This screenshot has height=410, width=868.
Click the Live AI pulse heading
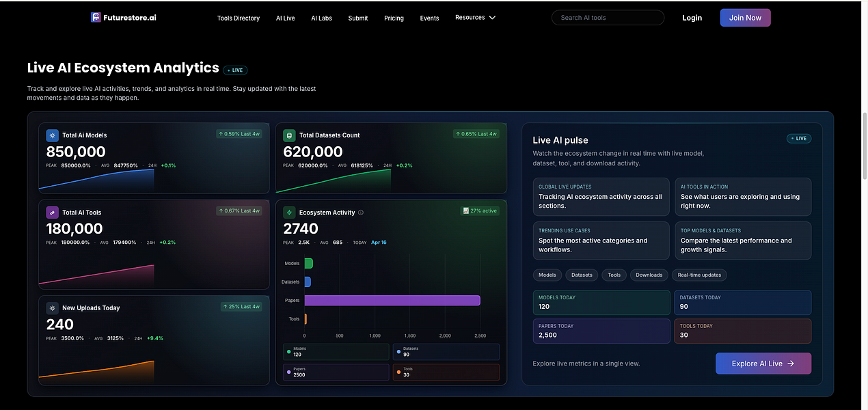pos(560,140)
